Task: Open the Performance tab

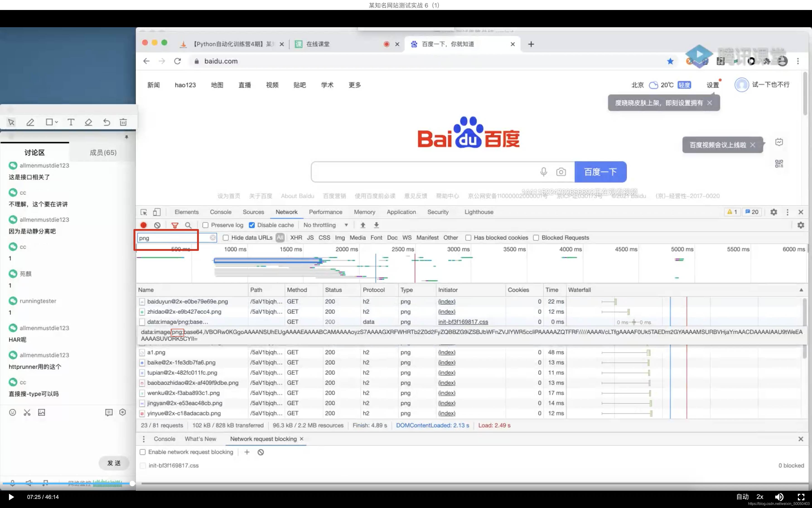Action: [326, 212]
